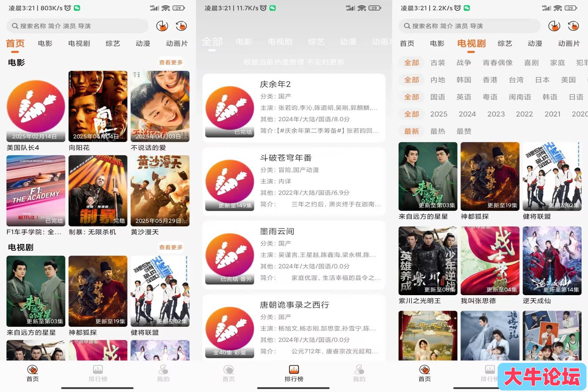Open download manager icon in left screen
This screenshot has height=392, width=588.
pyautogui.click(x=162, y=26)
